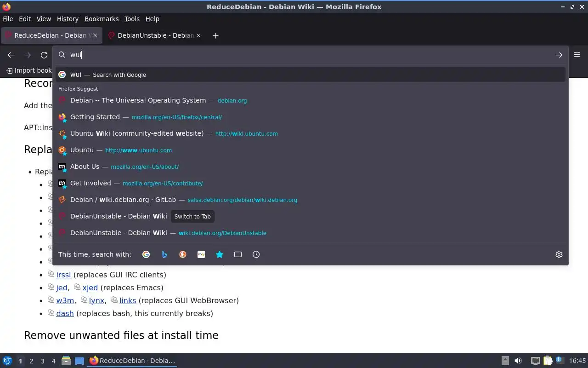Open the Edit menu
This screenshot has width=588, height=368.
(25, 19)
